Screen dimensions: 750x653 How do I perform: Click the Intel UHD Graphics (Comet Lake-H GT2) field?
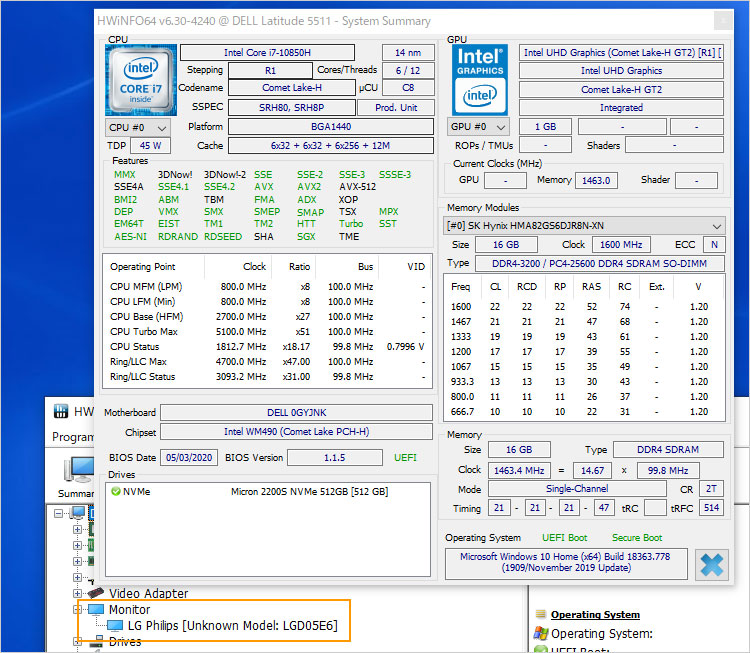click(621, 53)
